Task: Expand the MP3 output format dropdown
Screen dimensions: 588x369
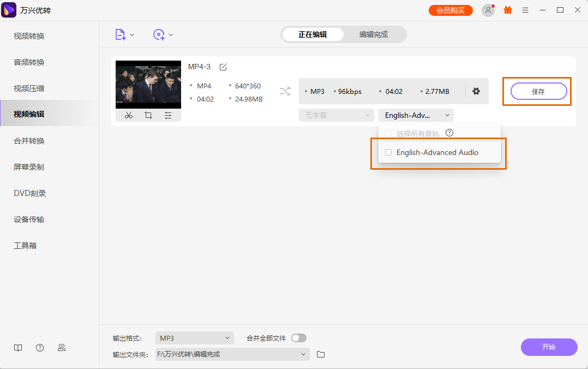Action: coord(194,338)
